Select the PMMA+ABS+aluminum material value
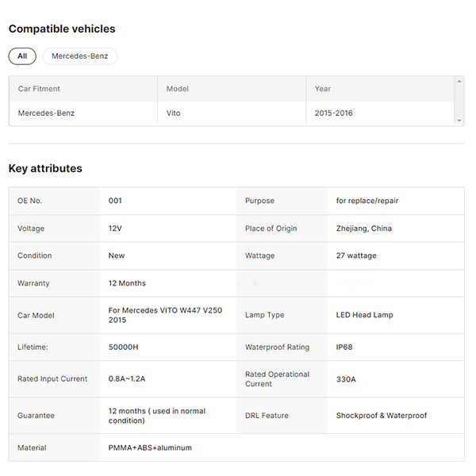Screen dimensions: 476x476 click(x=150, y=447)
